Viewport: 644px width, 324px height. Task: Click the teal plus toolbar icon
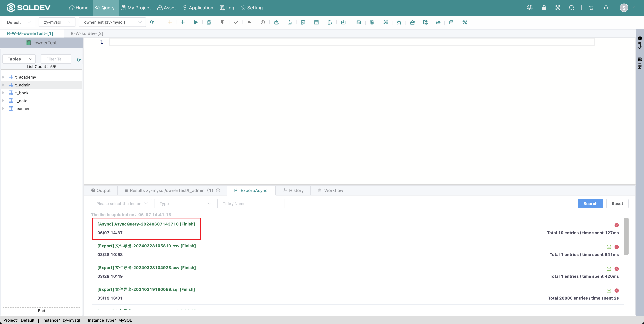coord(182,22)
